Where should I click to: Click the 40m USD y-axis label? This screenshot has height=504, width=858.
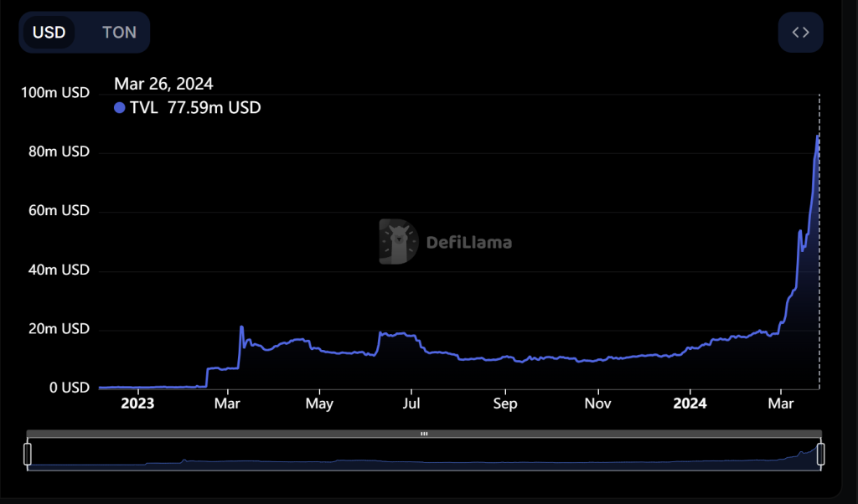pos(59,270)
